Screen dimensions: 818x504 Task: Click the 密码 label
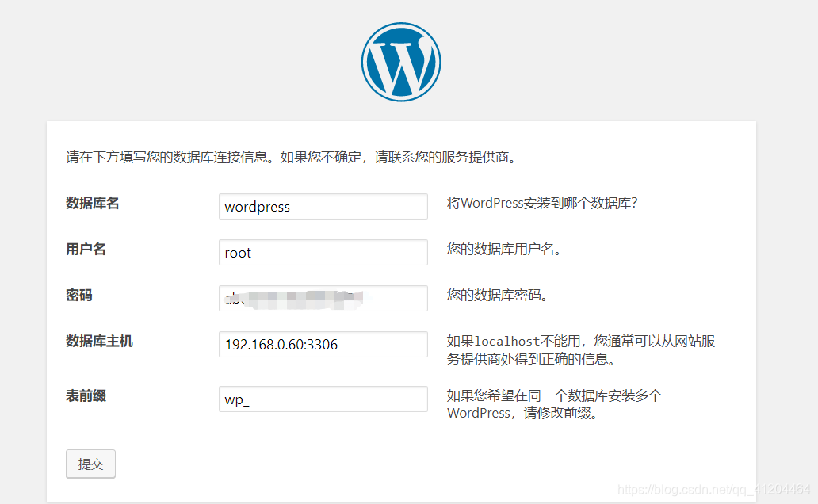click(x=78, y=296)
